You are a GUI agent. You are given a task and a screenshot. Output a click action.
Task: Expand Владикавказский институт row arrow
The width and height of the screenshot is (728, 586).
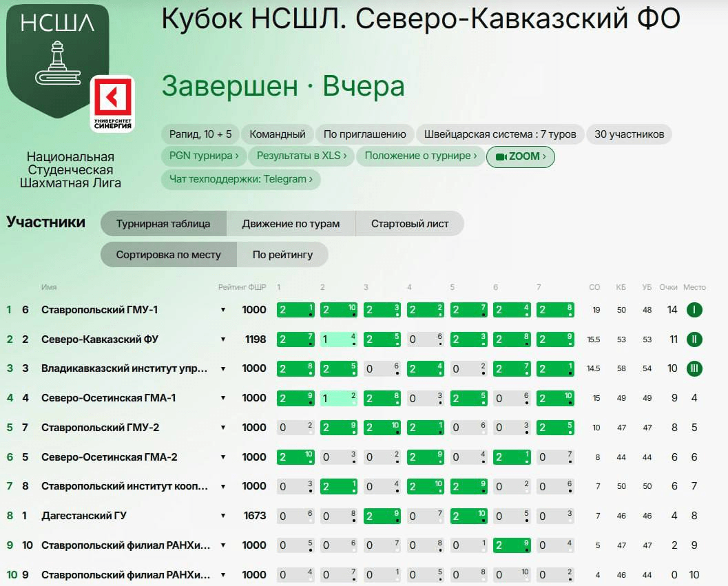(223, 368)
